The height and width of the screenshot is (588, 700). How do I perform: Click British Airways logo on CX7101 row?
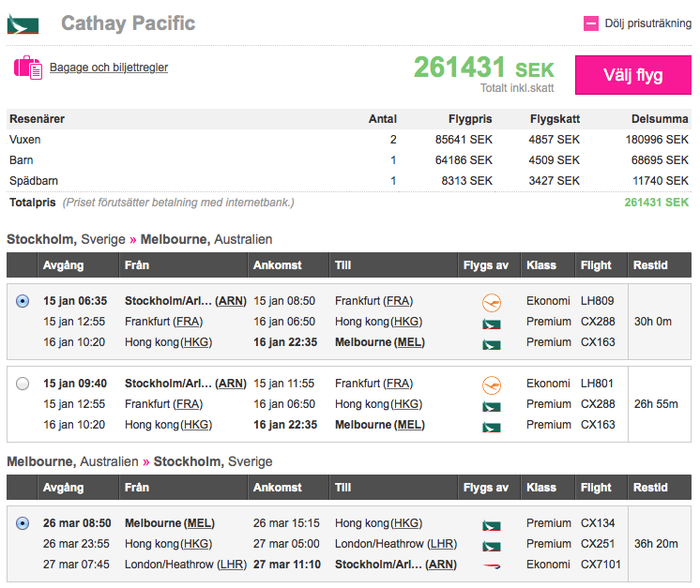pos(491,565)
